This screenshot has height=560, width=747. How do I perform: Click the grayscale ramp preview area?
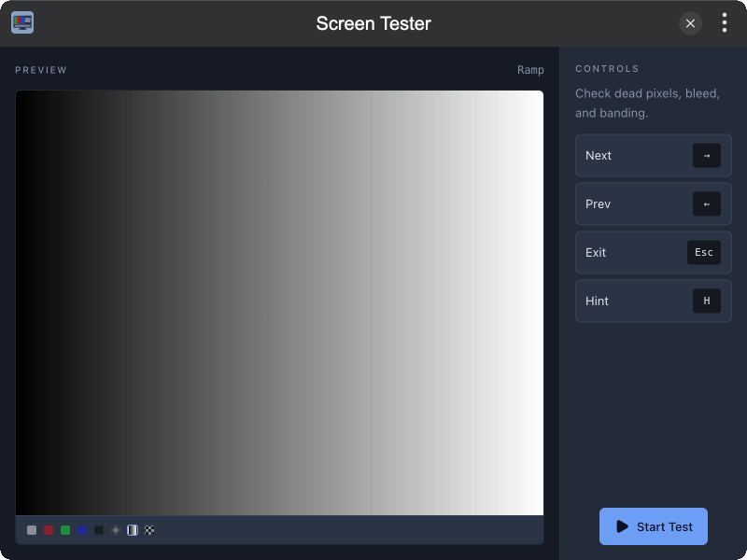[279, 302]
